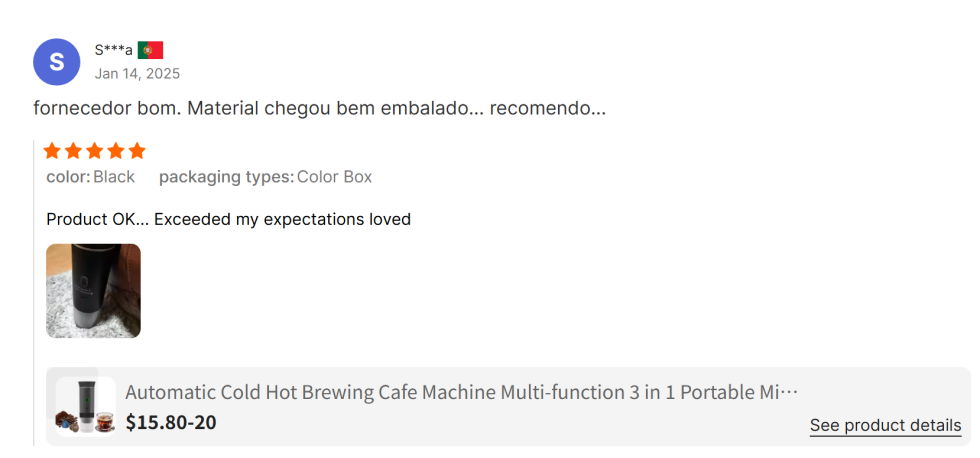Click the translated text 'Product OK... Exceeded my expectations'
Viewport: 980px width, 458px height.
(228, 219)
